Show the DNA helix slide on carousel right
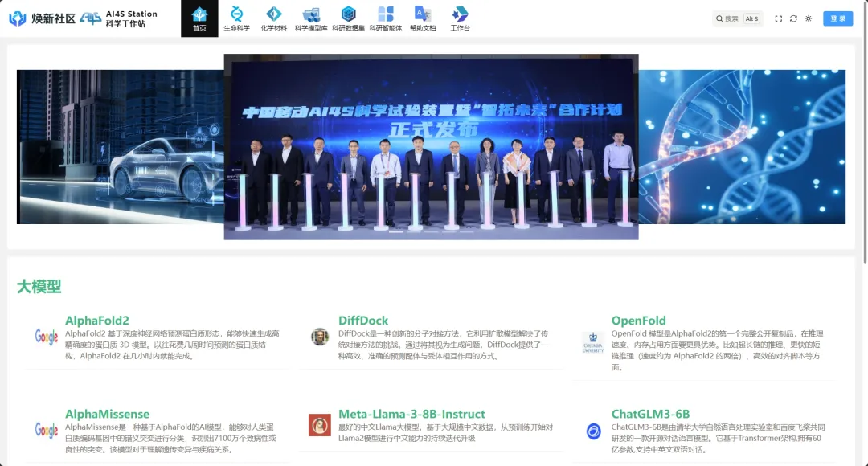The width and height of the screenshot is (868, 466). tap(742, 146)
